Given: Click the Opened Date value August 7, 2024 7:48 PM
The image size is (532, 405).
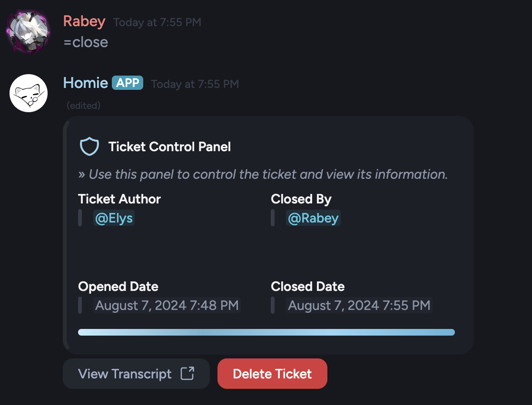Looking at the screenshot, I should tap(167, 305).
